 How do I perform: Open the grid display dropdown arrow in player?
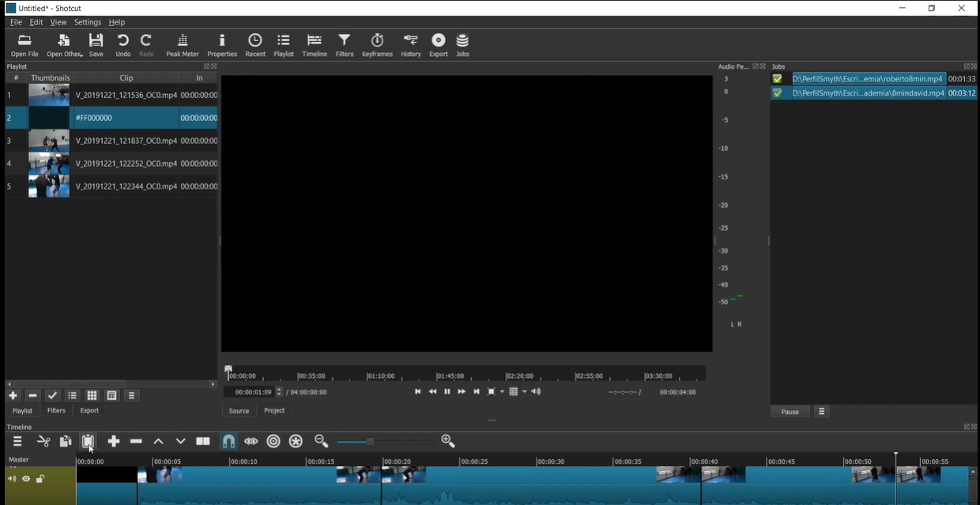click(x=524, y=392)
